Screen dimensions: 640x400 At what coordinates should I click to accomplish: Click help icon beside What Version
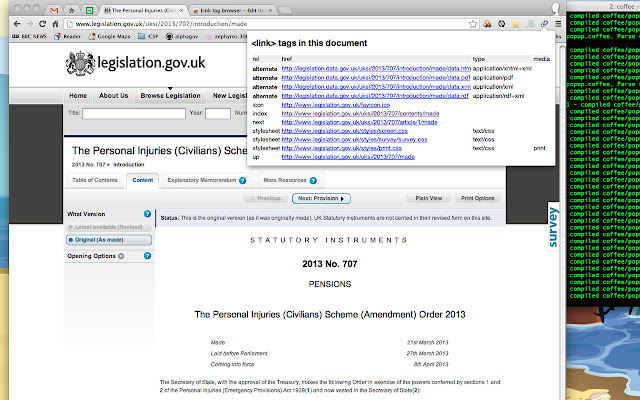pyautogui.click(x=147, y=214)
